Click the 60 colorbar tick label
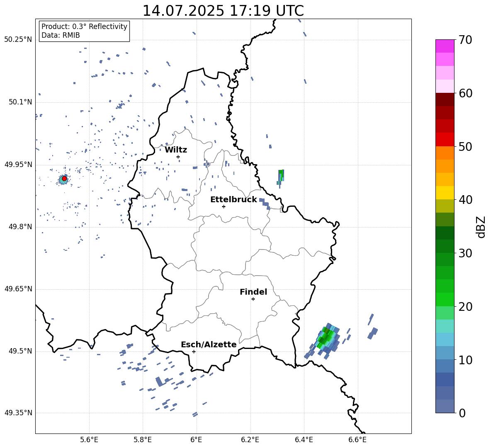Image resolution: width=491 pixels, height=448 pixels. coord(465,93)
